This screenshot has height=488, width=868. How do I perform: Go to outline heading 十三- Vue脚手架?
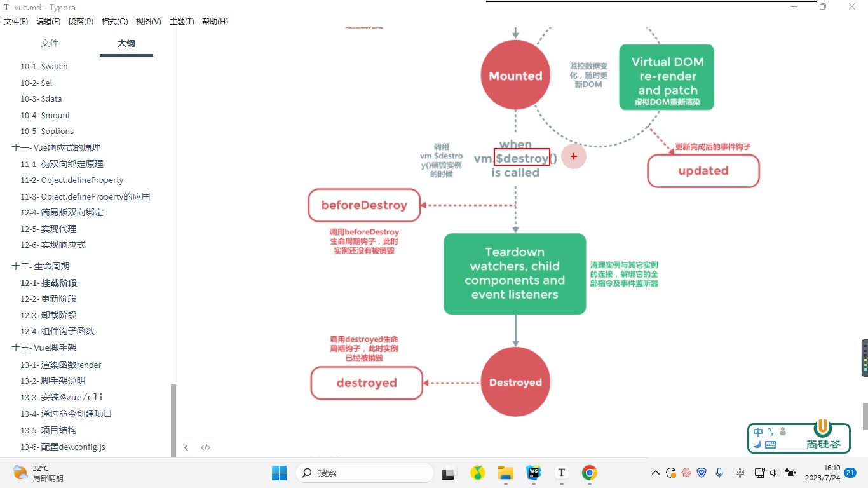click(44, 348)
